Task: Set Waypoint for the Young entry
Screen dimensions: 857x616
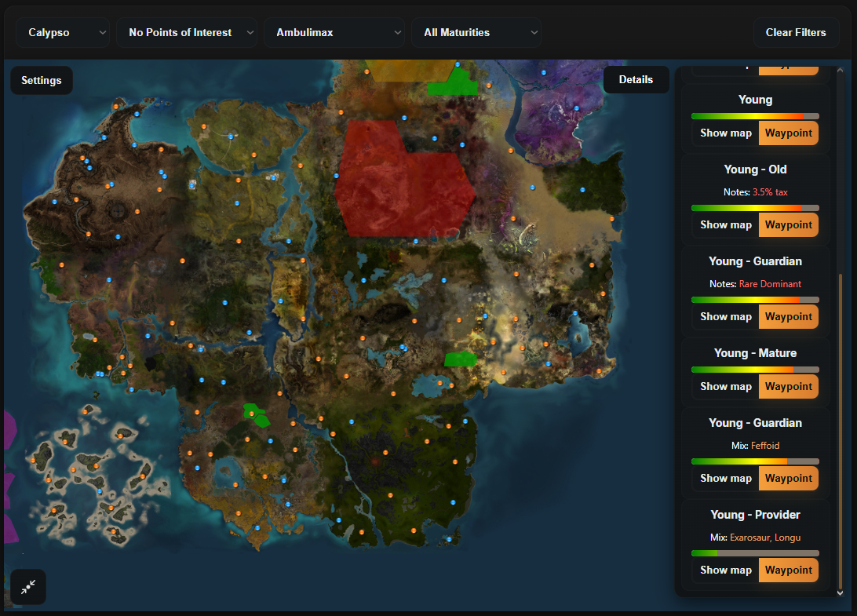Action: tap(788, 133)
